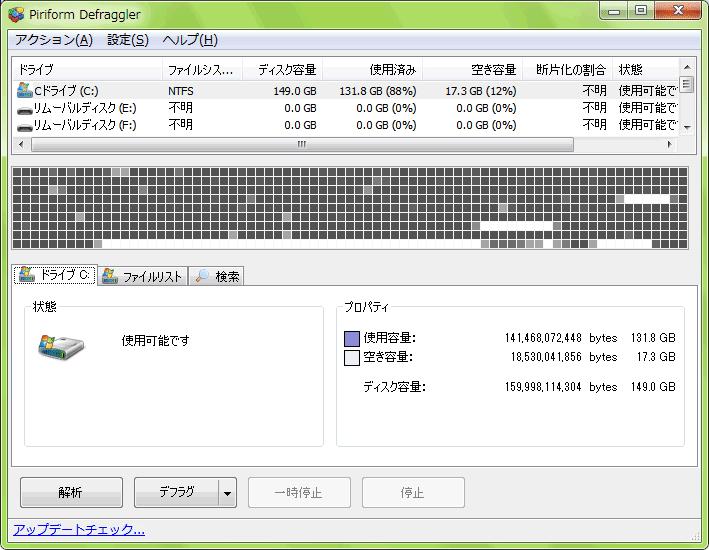Click the 17.3 GB (12%) free cell
The width and height of the screenshot is (709, 550).
pyautogui.click(x=481, y=91)
